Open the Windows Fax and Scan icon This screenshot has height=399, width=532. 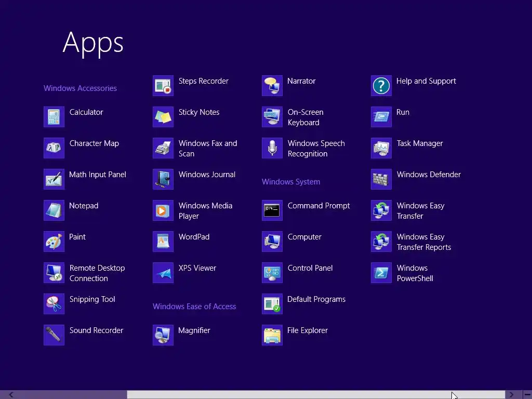(163, 148)
